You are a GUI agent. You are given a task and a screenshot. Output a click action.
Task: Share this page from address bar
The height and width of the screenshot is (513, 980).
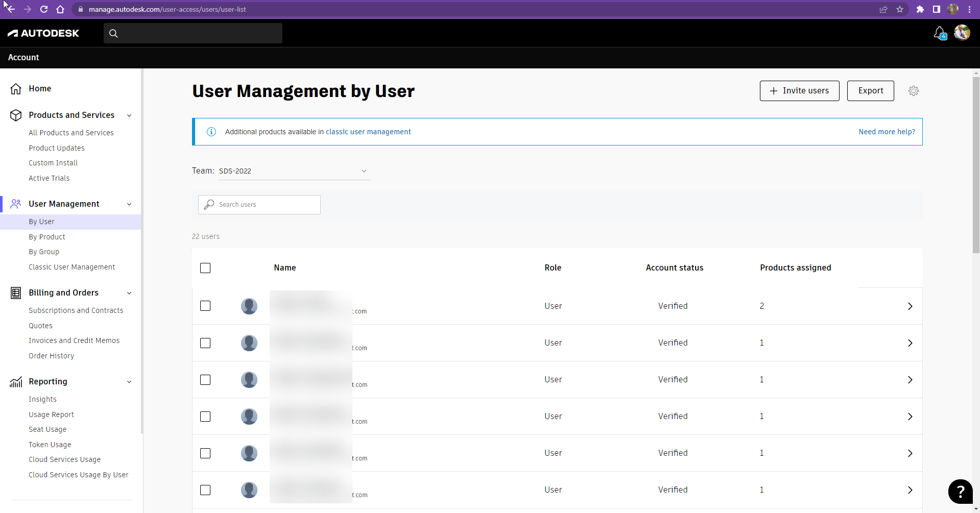(x=883, y=9)
